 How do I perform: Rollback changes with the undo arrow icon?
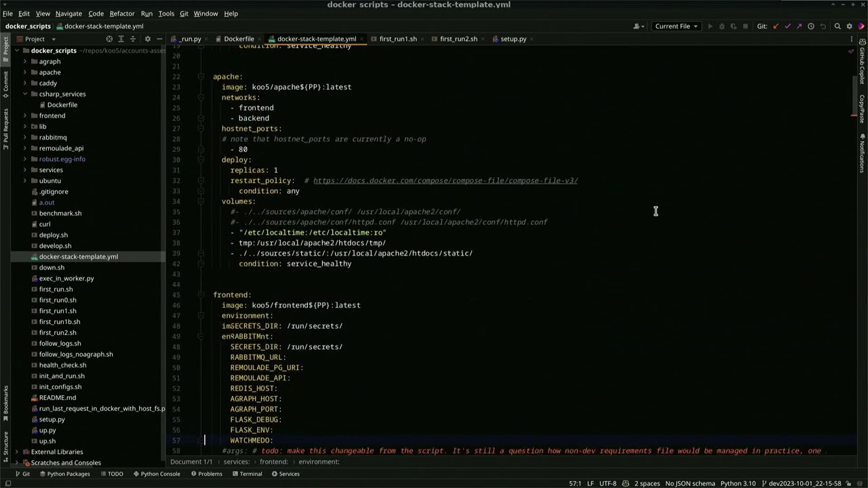[823, 26]
